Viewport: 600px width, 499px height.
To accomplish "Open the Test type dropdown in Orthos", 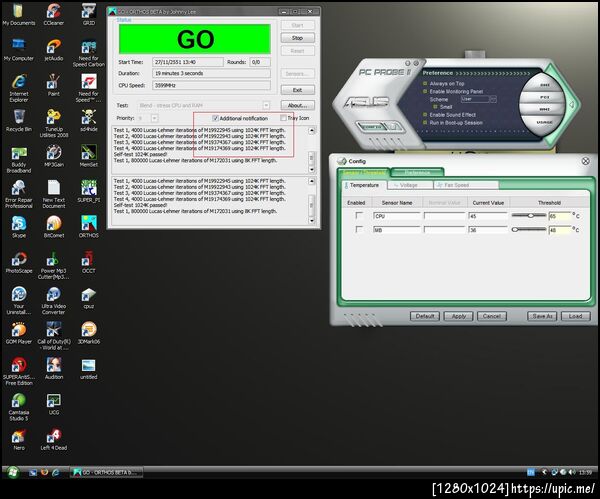I will pyautogui.click(x=266, y=105).
